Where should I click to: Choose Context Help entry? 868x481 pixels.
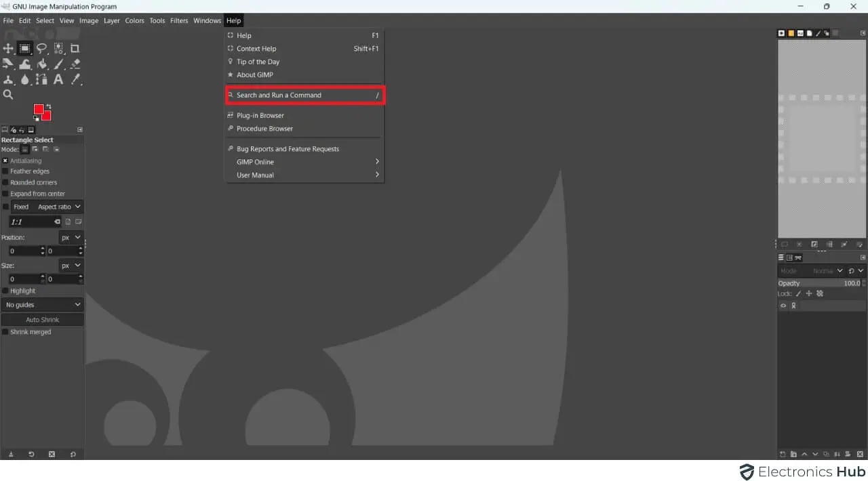pos(304,49)
